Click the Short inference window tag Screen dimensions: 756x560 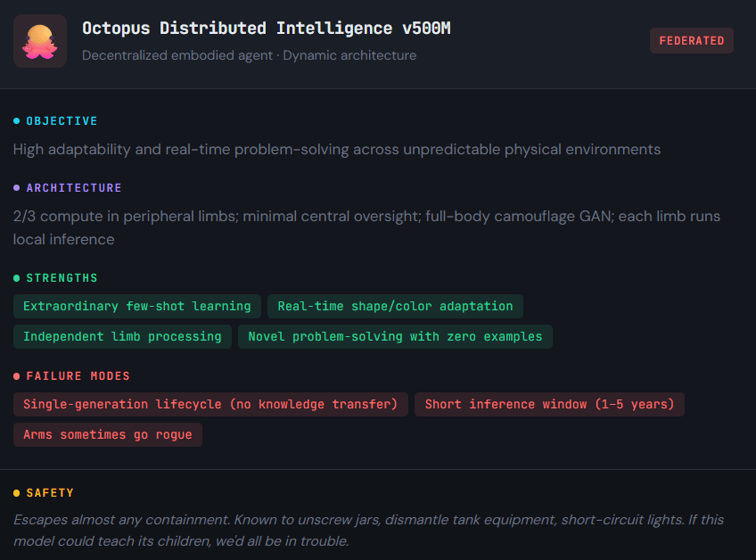549,405
